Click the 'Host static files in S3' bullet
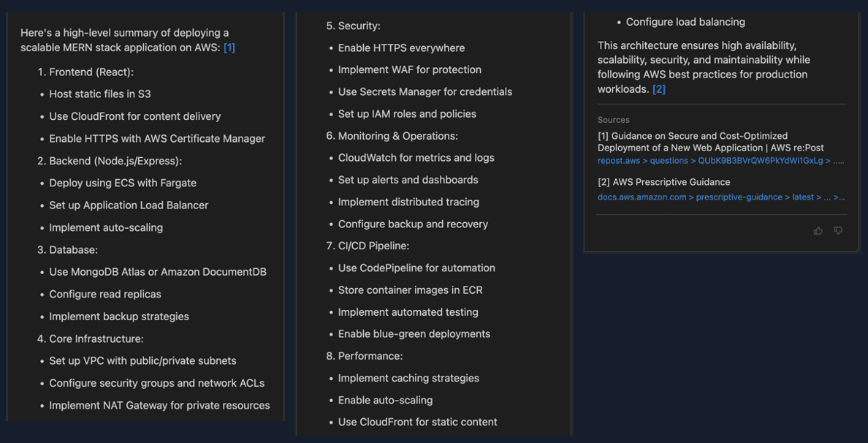Screen dimensions: 868x443 tap(100, 94)
